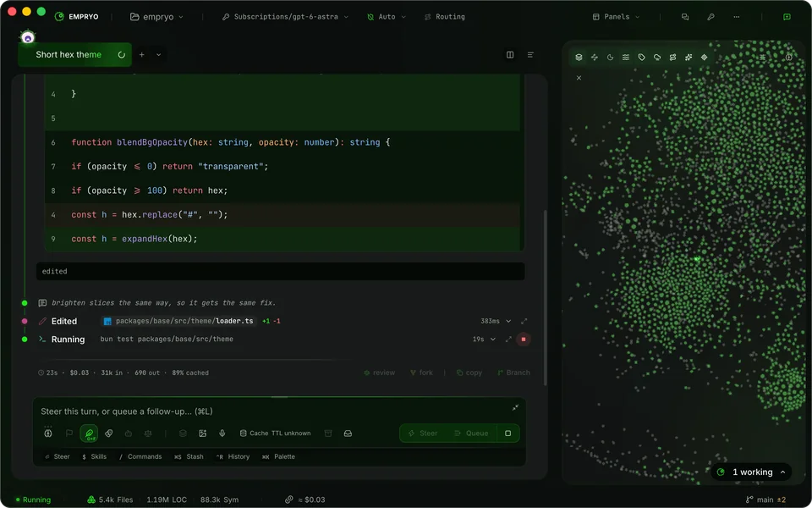
Task: Expand the 19s Running step chevron
Action: 492,339
